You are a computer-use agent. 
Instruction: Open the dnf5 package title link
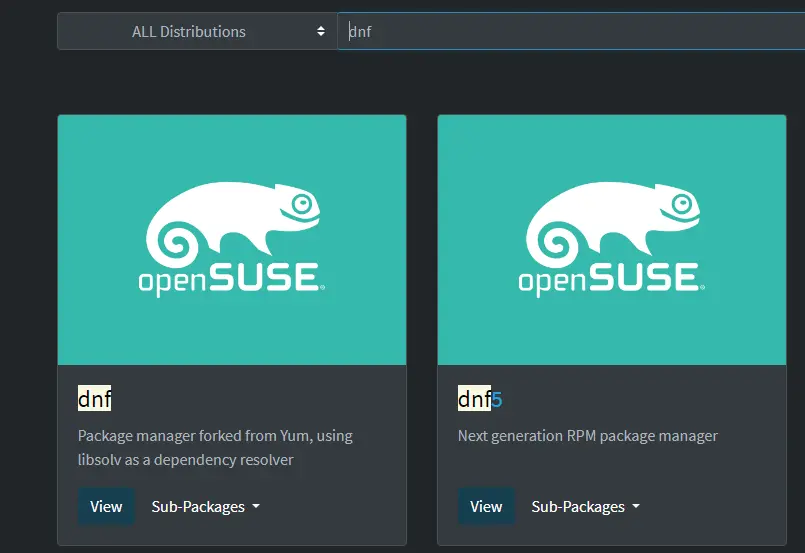tap(480, 398)
